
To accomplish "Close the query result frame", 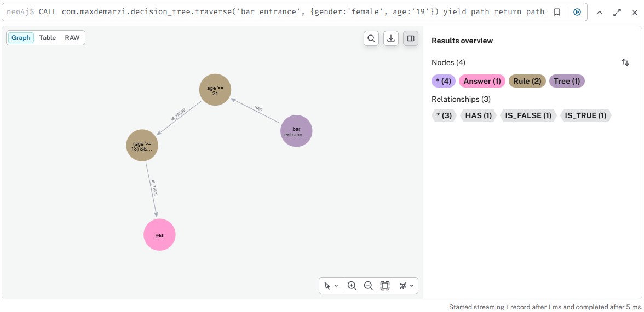I will [x=634, y=12].
